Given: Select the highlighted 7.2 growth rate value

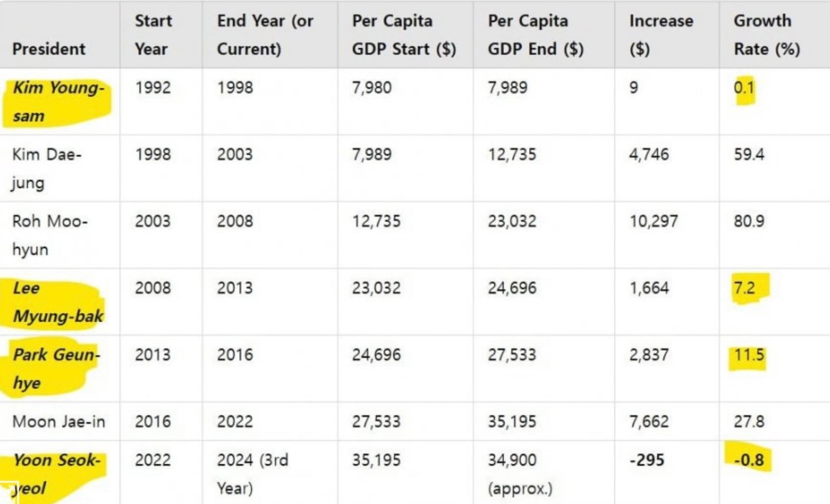Looking at the screenshot, I should click(745, 288).
